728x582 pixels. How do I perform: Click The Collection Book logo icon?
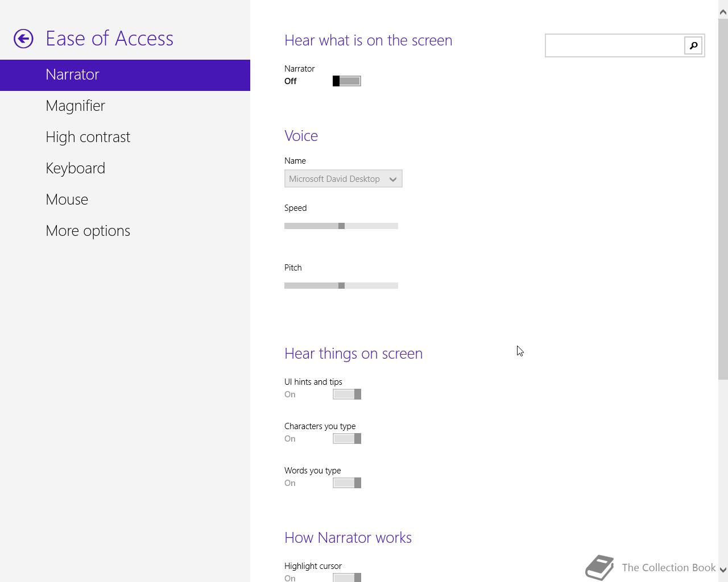pos(599,567)
